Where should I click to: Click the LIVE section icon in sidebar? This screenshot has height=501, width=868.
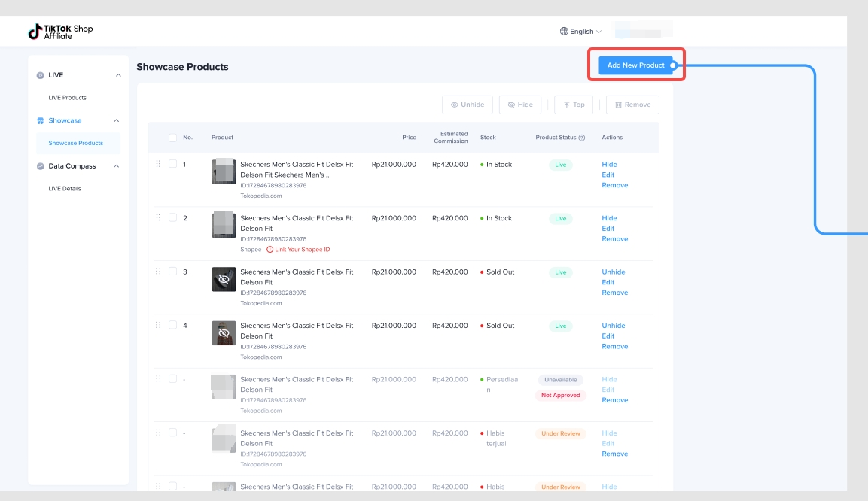pyautogui.click(x=41, y=75)
